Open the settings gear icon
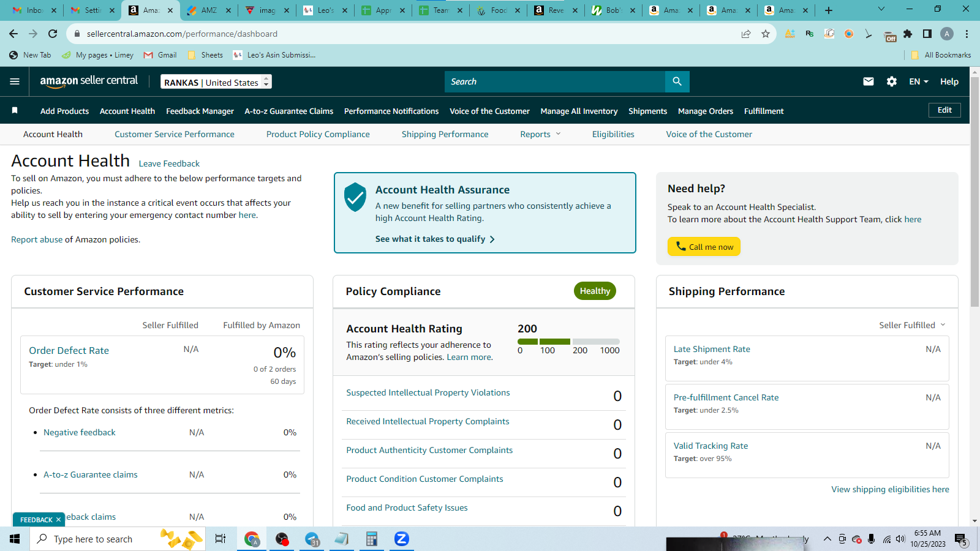980x551 pixels. pyautogui.click(x=892, y=81)
